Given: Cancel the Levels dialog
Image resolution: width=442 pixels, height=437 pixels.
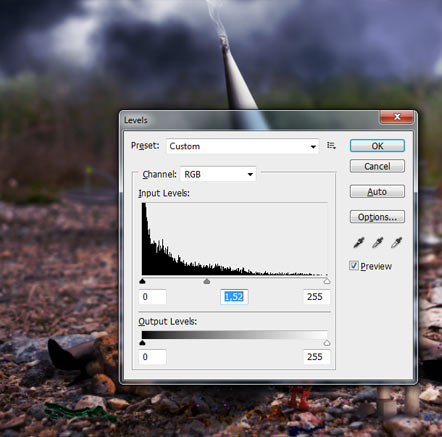Looking at the screenshot, I should click(x=377, y=166).
